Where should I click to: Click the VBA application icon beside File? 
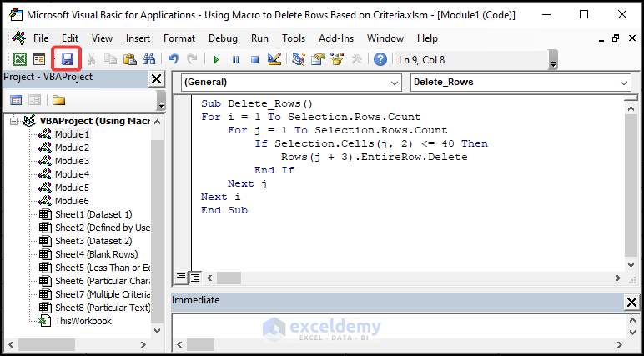pos(19,38)
